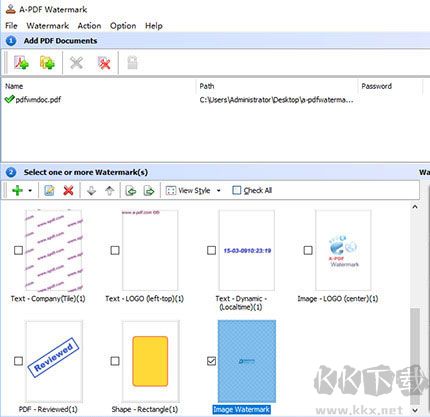Select the pdfwmdoc.pdf file row
430x417 pixels.
coord(213,99)
